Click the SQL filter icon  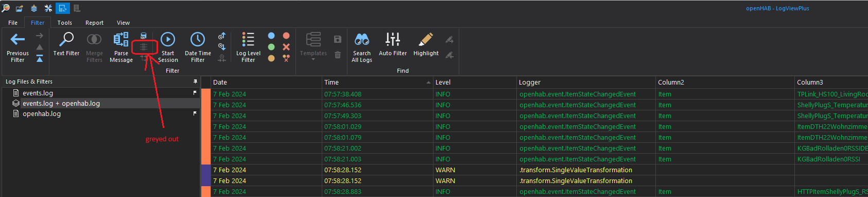(x=144, y=36)
